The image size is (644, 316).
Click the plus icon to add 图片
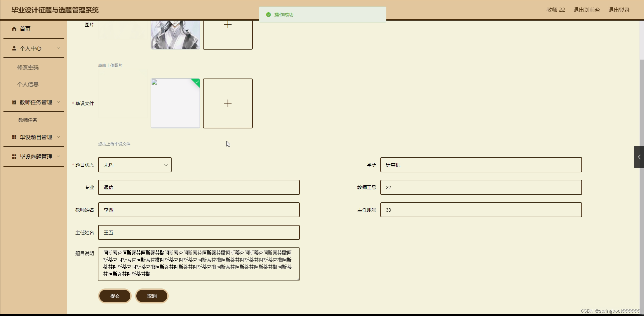click(x=228, y=25)
